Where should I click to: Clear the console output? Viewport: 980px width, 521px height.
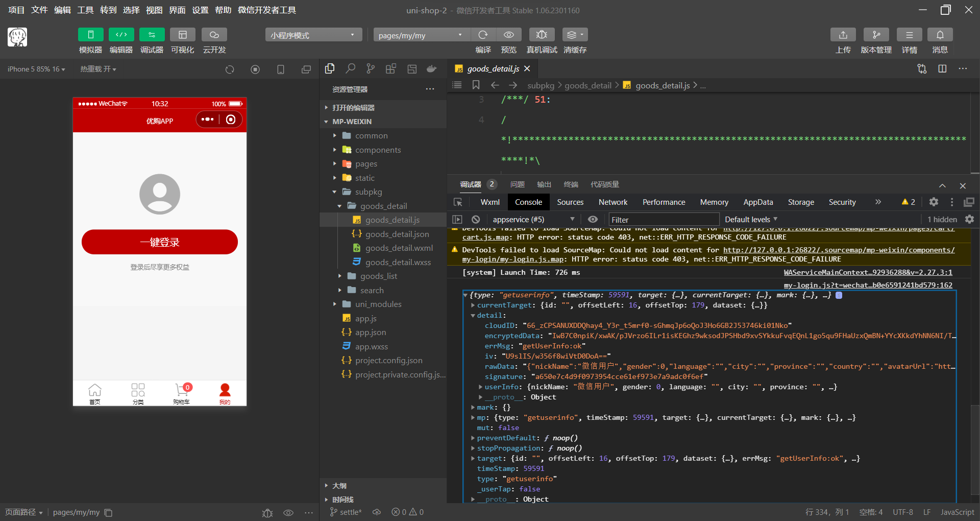(x=476, y=219)
